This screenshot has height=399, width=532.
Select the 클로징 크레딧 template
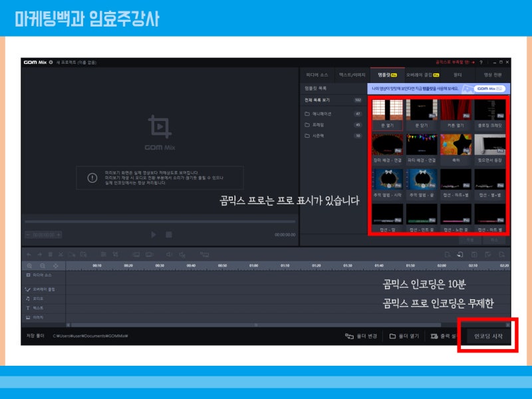(x=489, y=114)
